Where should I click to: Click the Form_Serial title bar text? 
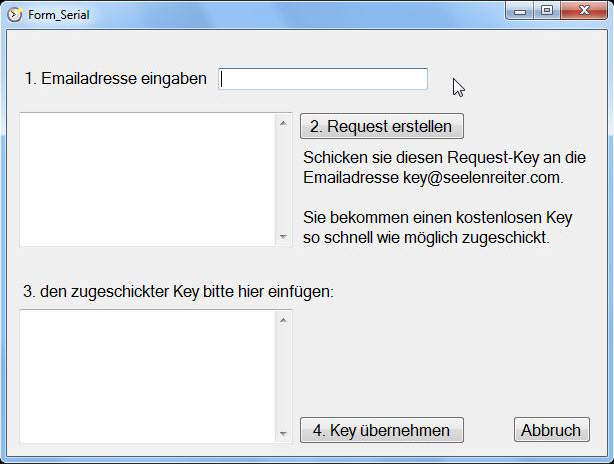point(59,15)
